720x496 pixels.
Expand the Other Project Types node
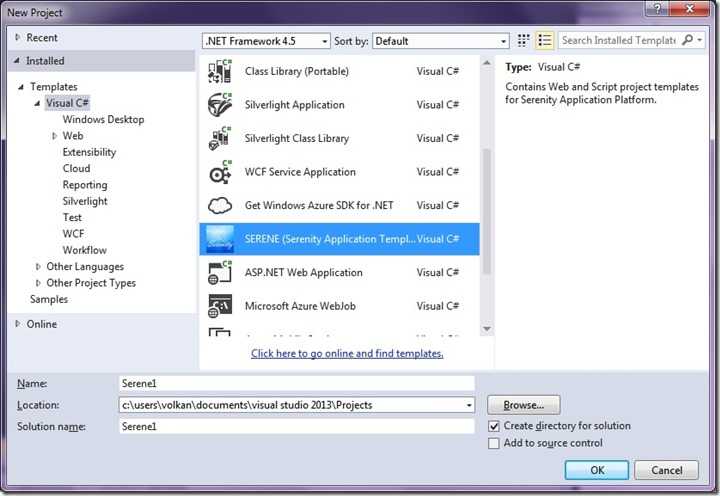tap(38, 283)
